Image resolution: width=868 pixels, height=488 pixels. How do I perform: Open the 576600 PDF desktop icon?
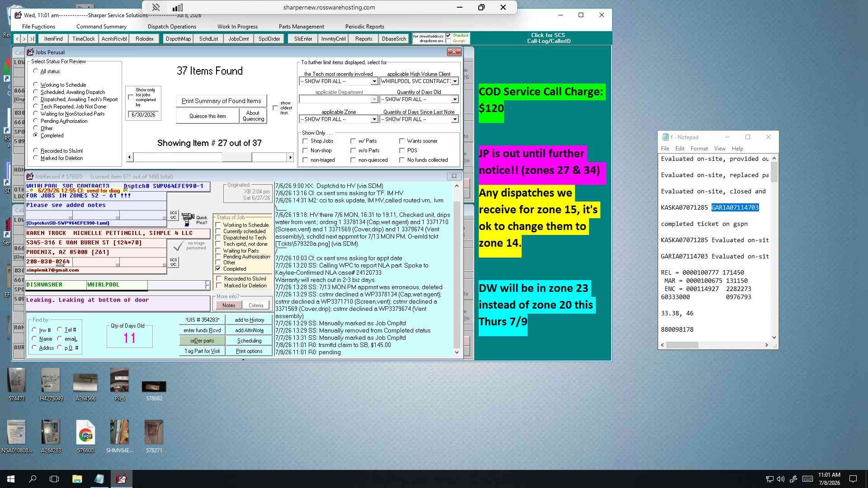point(85,432)
